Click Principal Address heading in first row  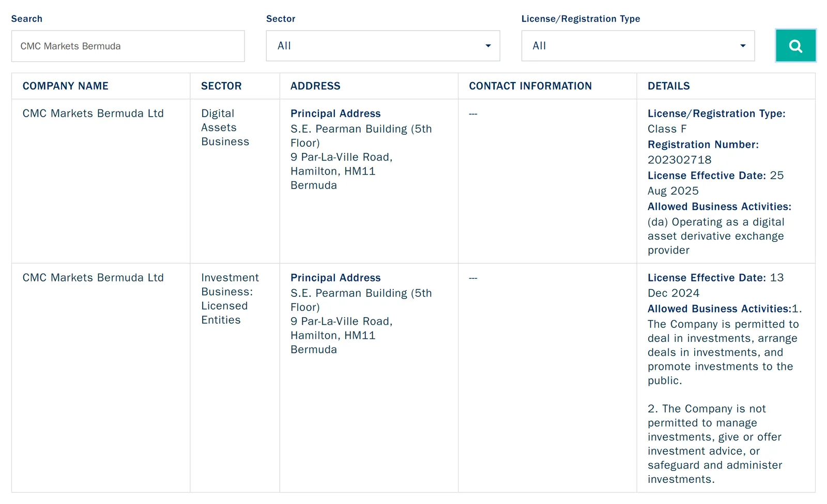click(x=335, y=114)
